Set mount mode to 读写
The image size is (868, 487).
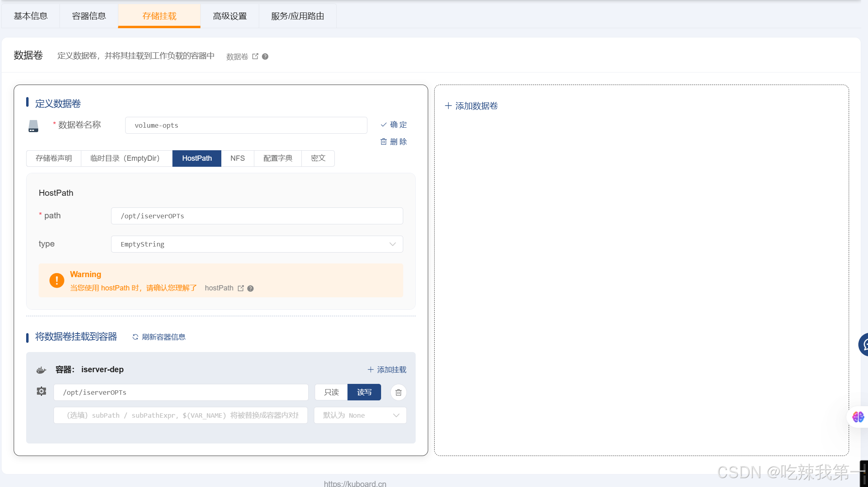[x=364, y=392]
